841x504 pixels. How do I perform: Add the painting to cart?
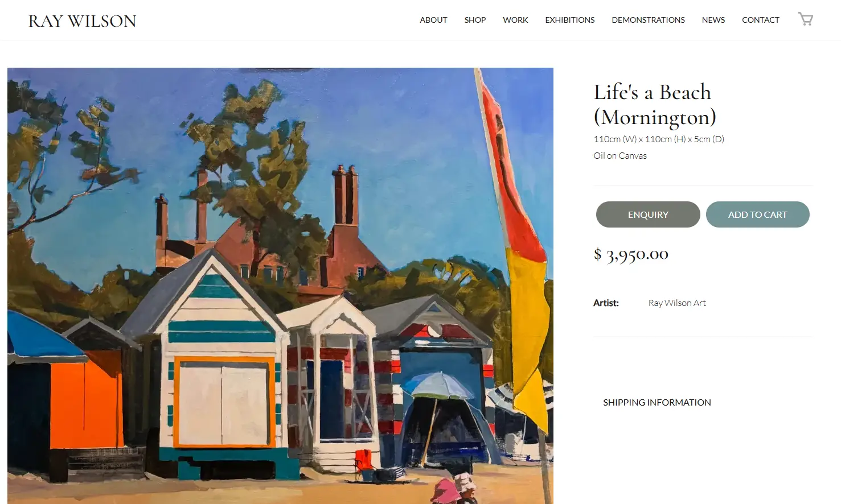point(757,214)
